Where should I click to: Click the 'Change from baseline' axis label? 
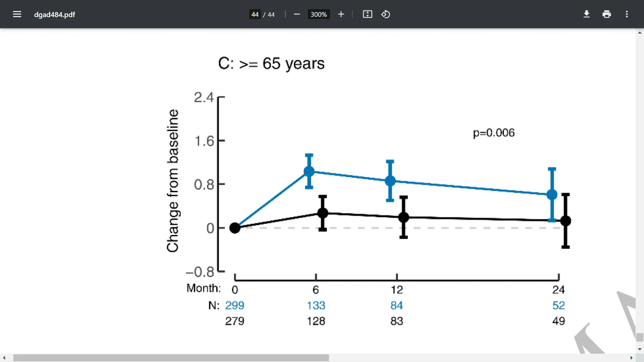173,181
